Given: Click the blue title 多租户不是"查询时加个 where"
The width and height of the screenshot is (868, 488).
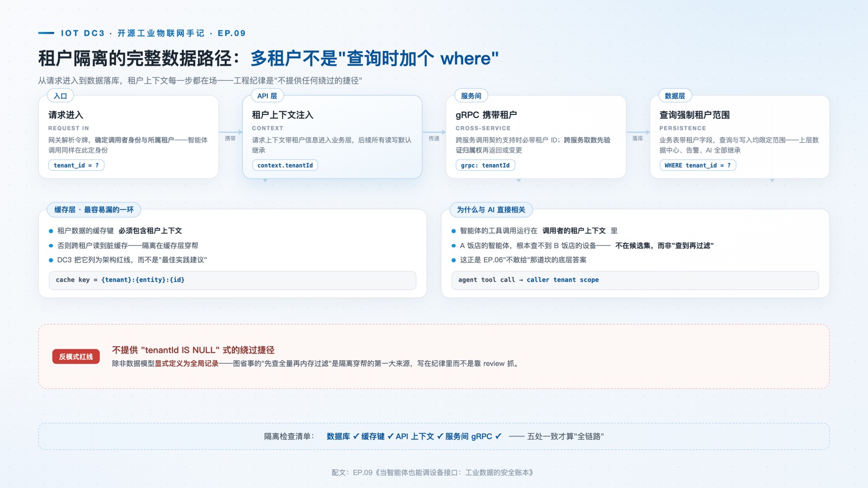Looking at the screenshot, I should (x=374, y=58).
